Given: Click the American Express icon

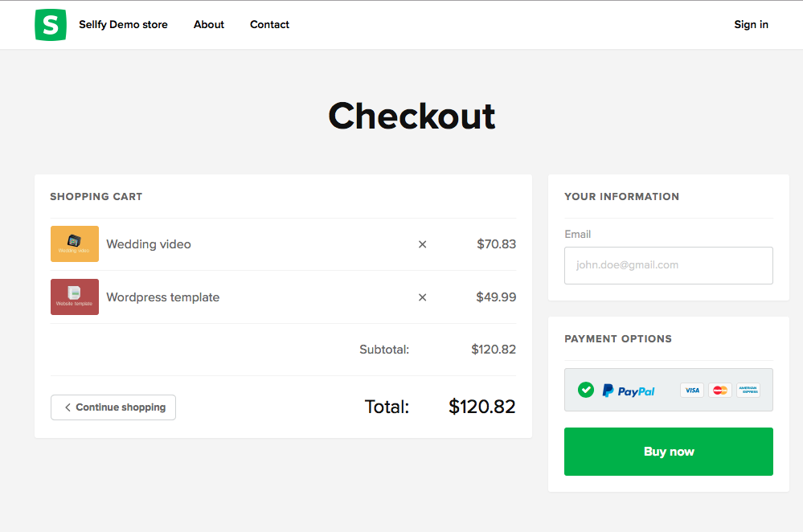Looking at the screenshot, I should tap(748, 390).
